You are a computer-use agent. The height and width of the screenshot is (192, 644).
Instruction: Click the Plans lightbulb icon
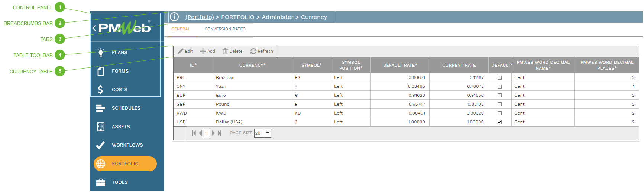coord(101,53)
